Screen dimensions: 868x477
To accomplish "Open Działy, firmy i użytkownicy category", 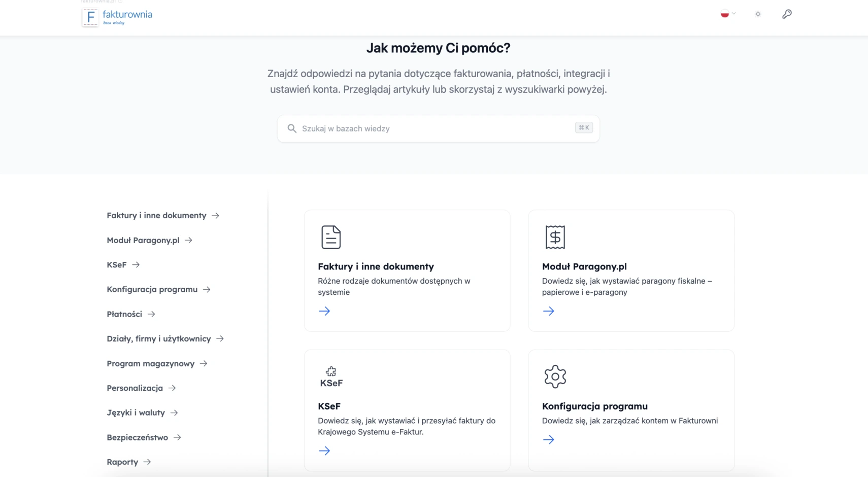I will (159, 339).
